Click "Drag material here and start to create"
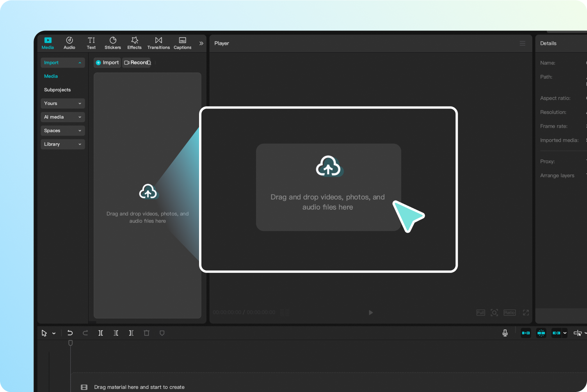The image size is (587, 392). pos(139,387)
